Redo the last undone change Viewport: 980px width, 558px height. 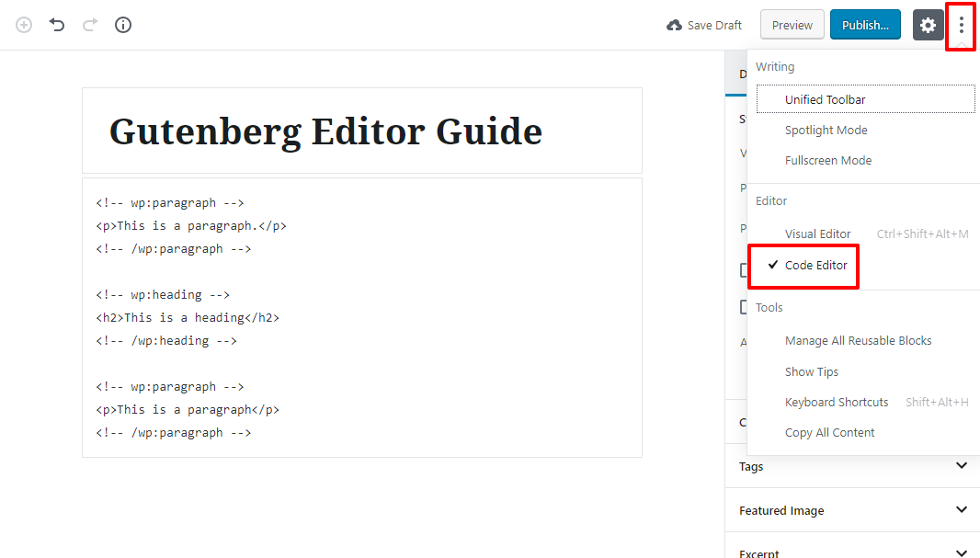[90, 25]
